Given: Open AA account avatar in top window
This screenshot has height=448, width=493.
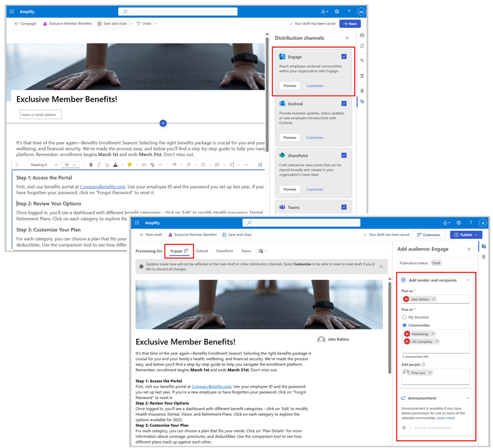Looking at the screenshot, I should (x=361, y=11).
